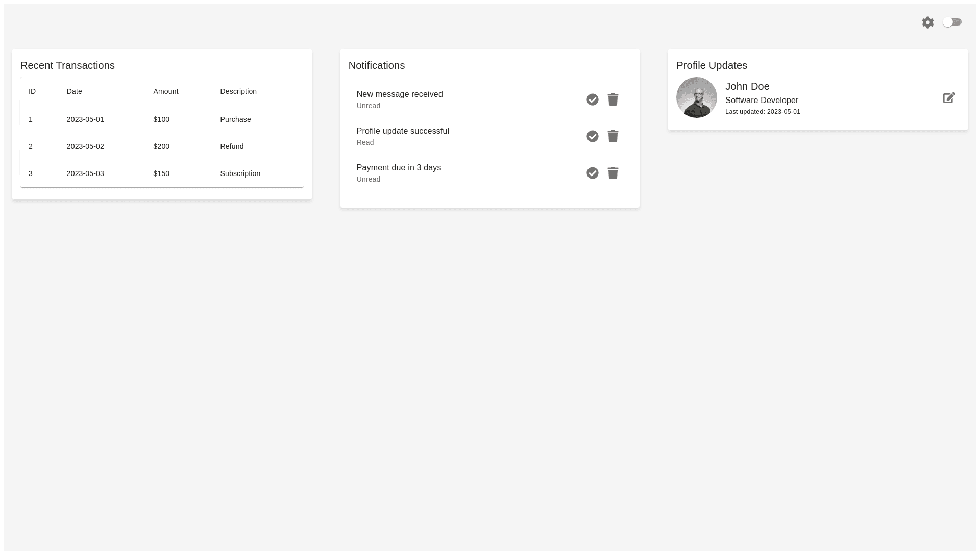Click the ID column header

(x=32, y=91)
